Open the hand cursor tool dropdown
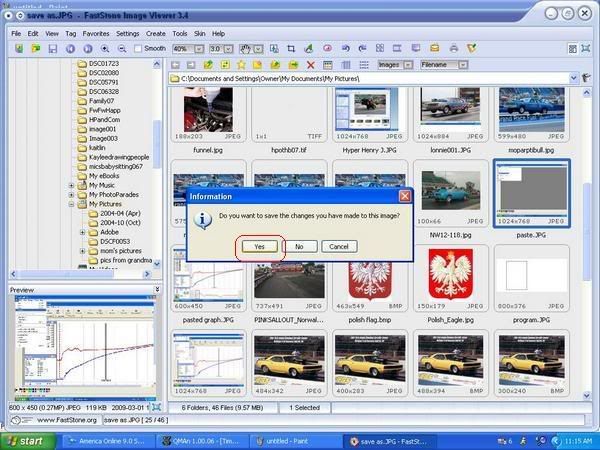600x450 pixels. (258, 49)
